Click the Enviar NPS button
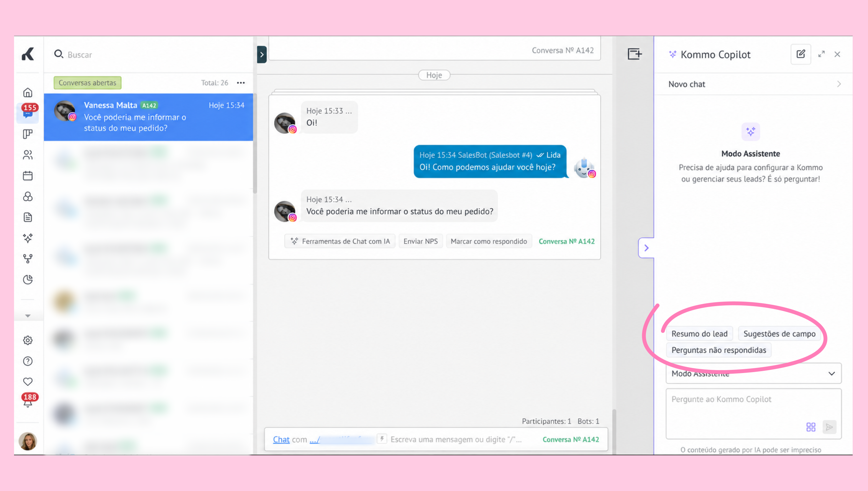Screen dimensions: 868x491 [x=421, y=241]
